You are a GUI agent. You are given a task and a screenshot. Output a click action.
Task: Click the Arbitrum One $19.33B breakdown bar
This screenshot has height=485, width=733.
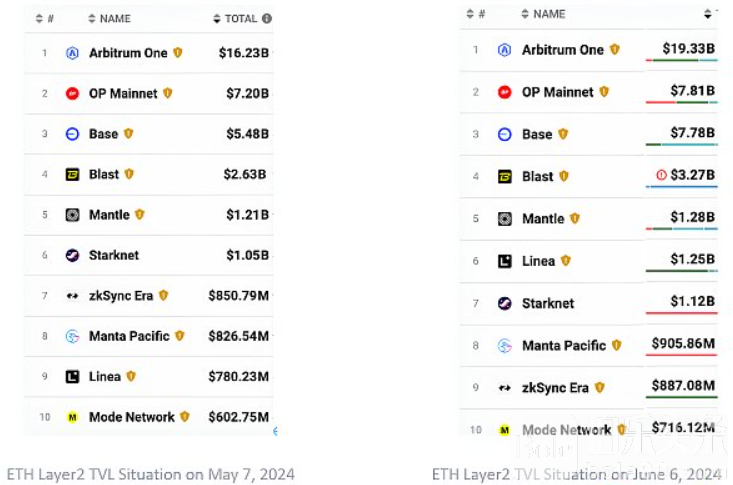[x=682, y=60]
